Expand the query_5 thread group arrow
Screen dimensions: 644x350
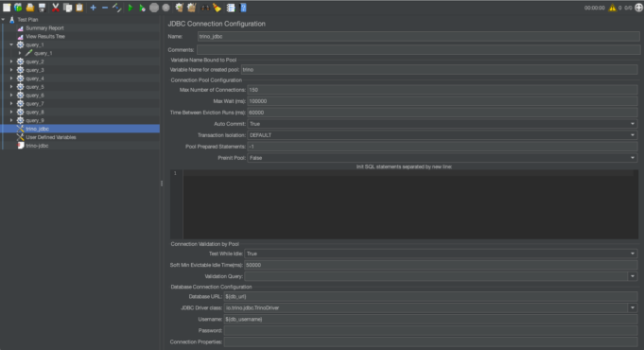[11, 87]
